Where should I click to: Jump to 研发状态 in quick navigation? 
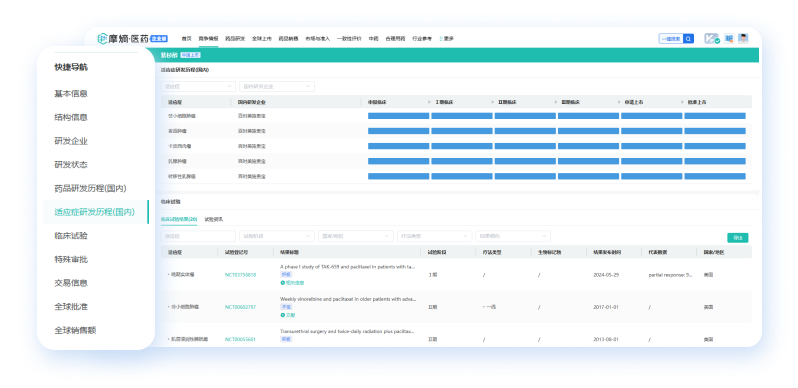pyautogui.click(x=71, y=164)
